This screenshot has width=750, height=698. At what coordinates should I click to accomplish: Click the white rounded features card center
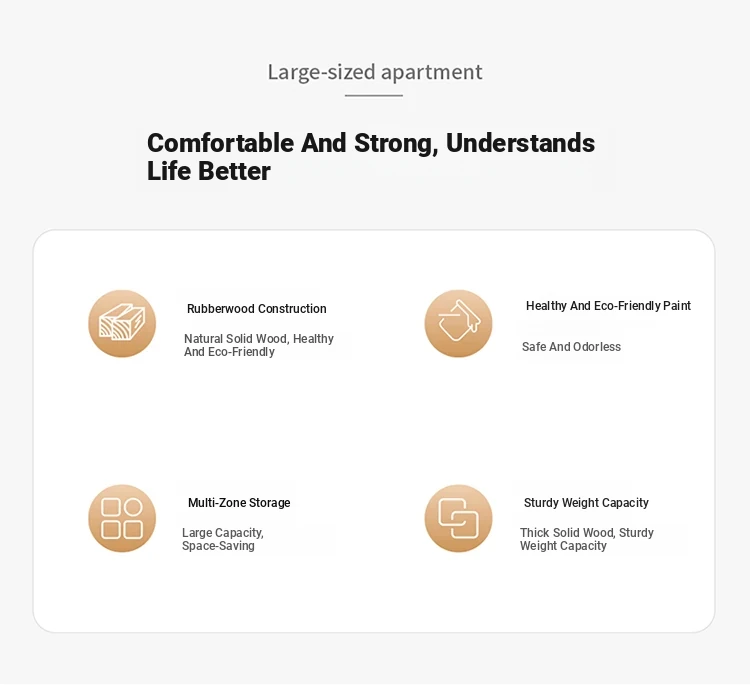point(374,431)
